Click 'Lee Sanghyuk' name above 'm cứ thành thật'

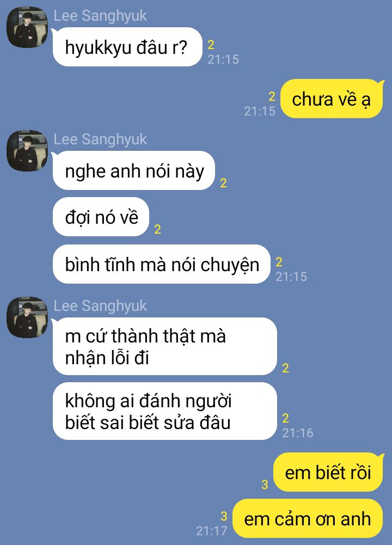coord(100,306)
